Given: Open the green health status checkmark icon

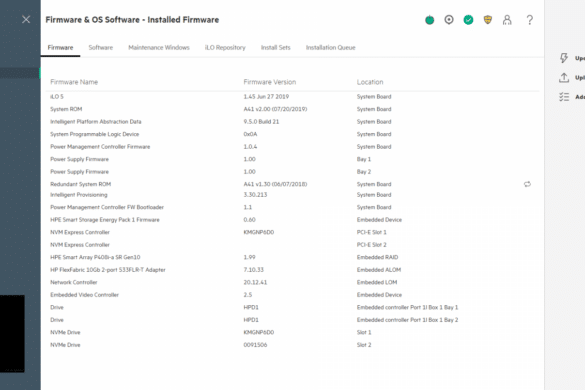Looking at the screenshot, I should click(468, 20).
